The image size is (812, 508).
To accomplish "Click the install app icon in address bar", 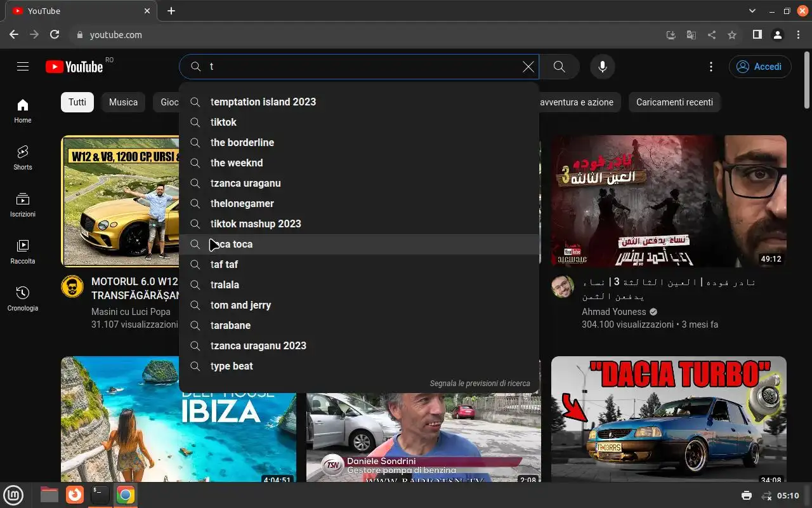I will (671, 35).
